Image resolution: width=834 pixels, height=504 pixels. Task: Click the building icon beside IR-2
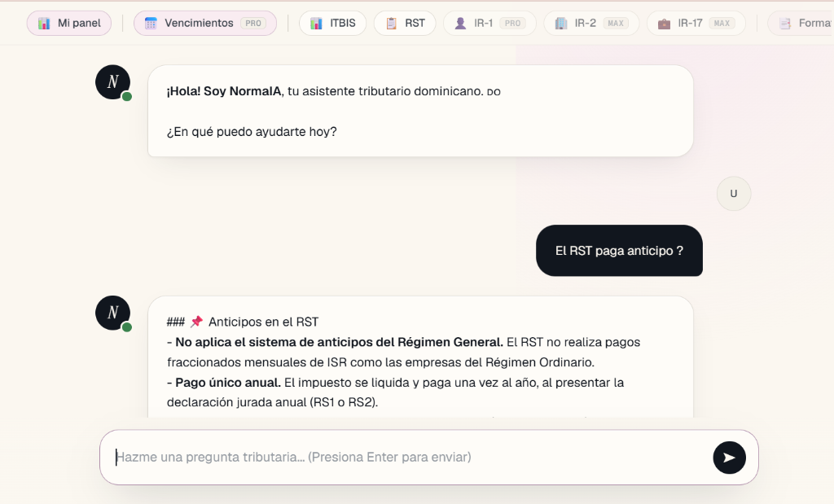(x=561, y=24)
